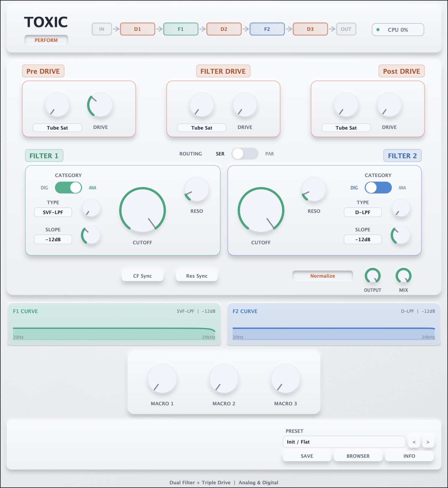Open Pre Drive Tube Sat type selector
The height and width of the screenshot is (488, 448).
coord(57,128)
